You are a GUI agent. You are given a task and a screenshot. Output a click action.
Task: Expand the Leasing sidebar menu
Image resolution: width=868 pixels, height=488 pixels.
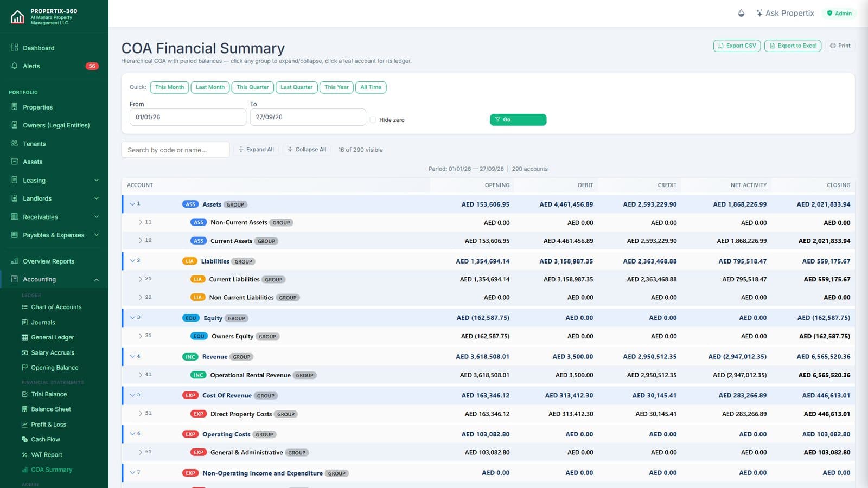[x=97, y=180]
